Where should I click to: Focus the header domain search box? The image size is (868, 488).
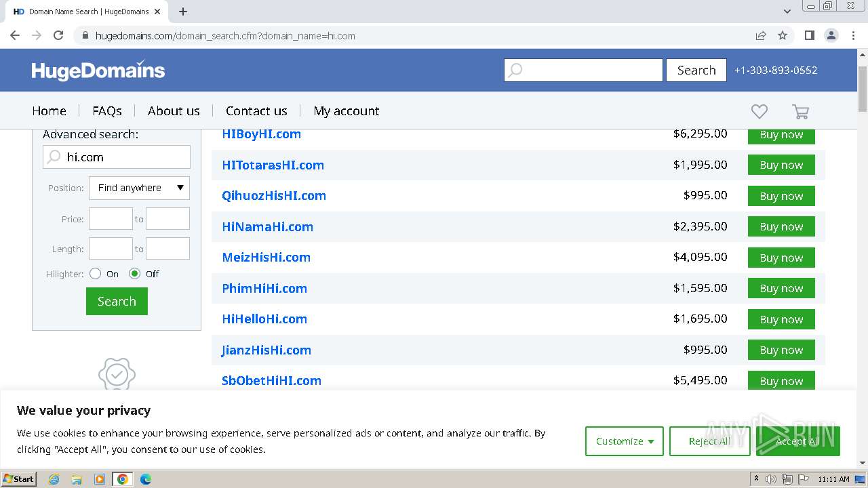pyautogui.click(x=583, y=70)
